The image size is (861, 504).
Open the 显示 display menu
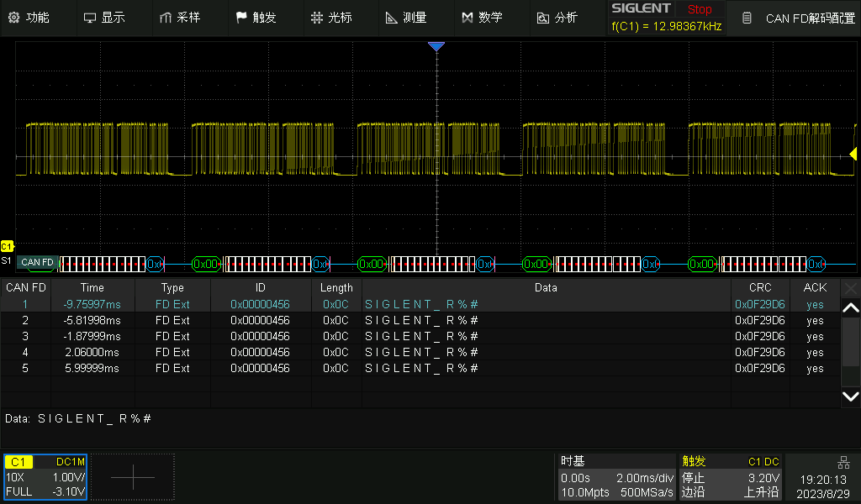(104, 18)
